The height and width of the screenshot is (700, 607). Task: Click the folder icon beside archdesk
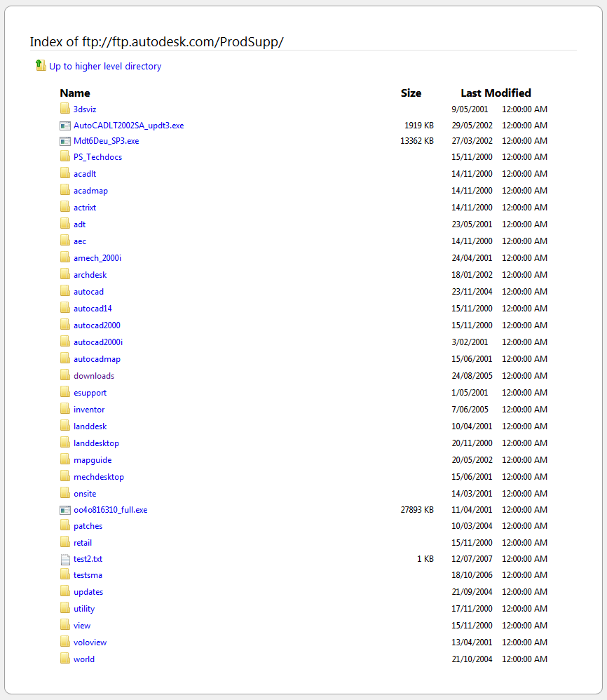pyautogui.click(x=65, y=274)
